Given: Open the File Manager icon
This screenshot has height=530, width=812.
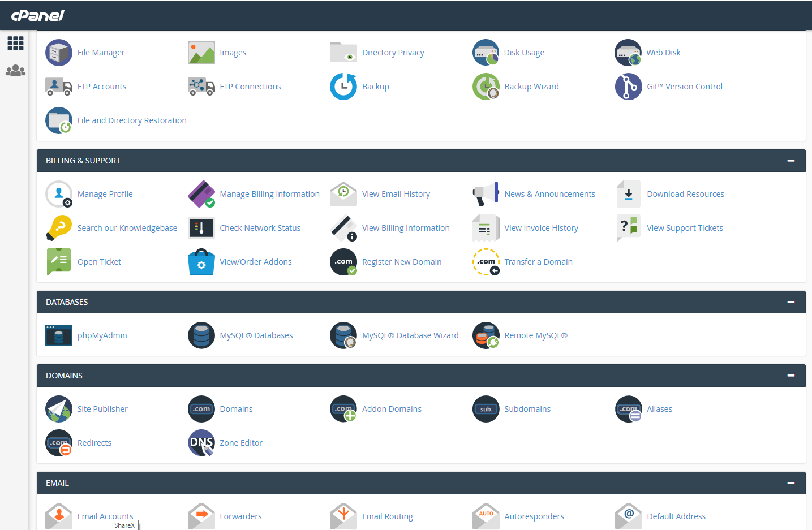Looking at the screenshot, I should pos(59,53).
